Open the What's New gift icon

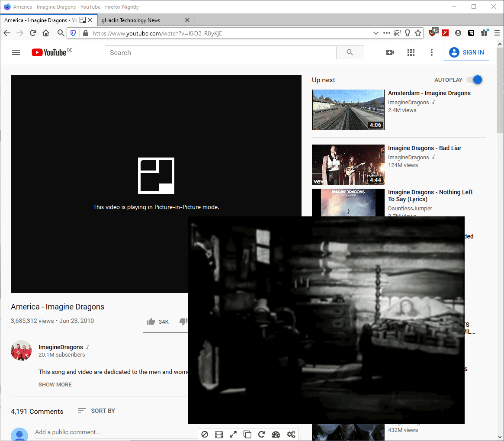click(x=485, y=32)
